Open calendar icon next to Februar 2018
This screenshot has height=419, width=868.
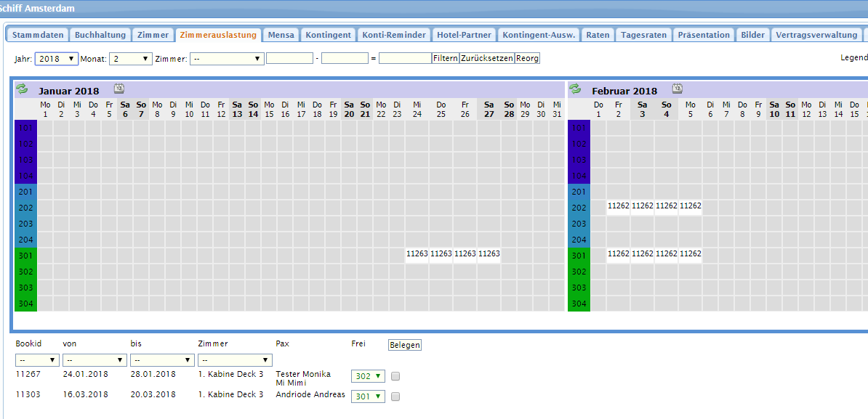coord(677,89)
